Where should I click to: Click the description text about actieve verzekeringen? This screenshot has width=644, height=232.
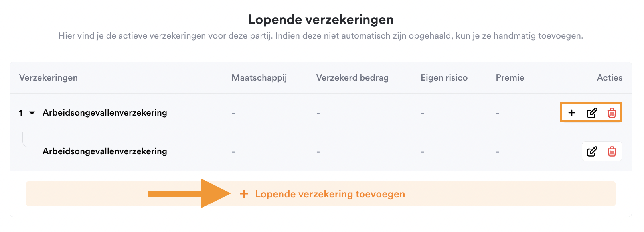321,36
